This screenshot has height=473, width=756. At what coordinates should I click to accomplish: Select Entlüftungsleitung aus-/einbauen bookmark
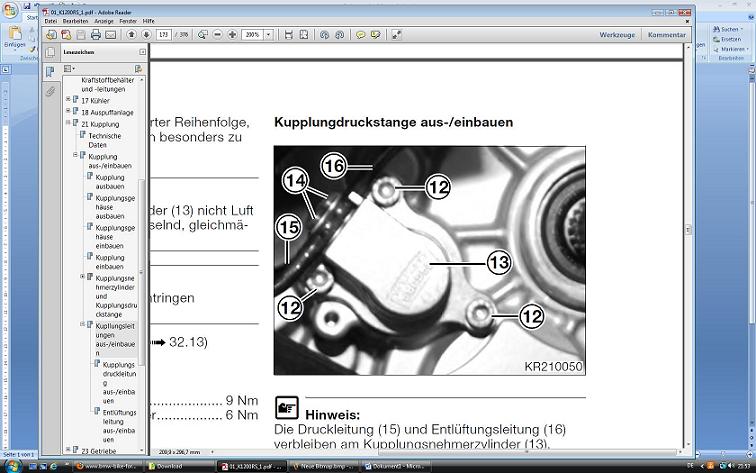point(119,426)
